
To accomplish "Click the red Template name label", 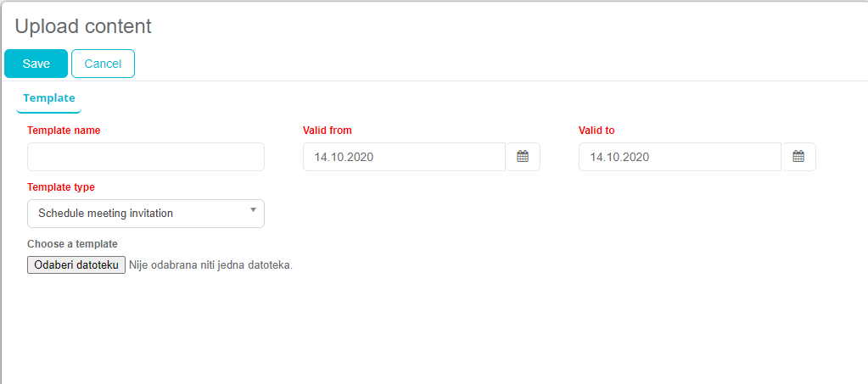I will coord(64,131).
